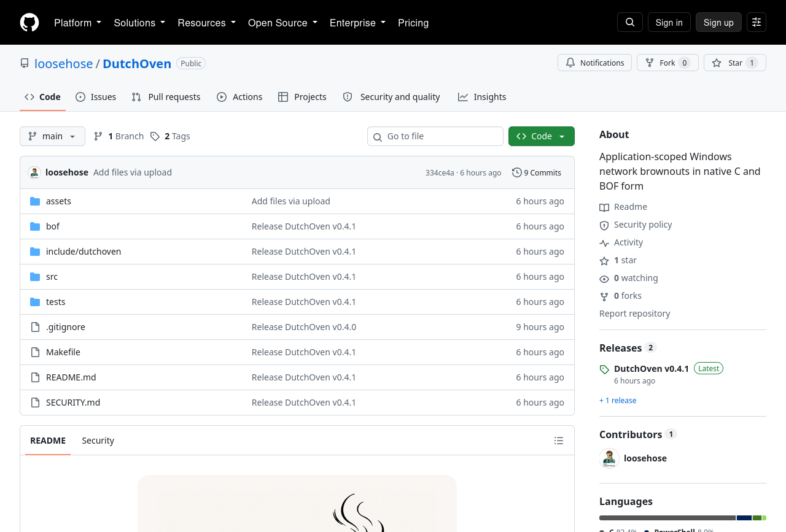The width and height of the screenshot is (786, 532).
Task: Click the repository icon before loosehose
Action: (25, 63)
